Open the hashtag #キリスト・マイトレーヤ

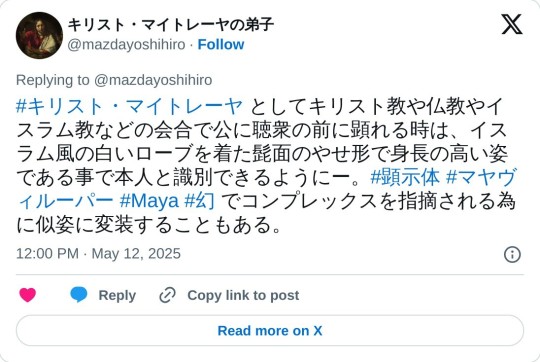(x=129, y=106)
